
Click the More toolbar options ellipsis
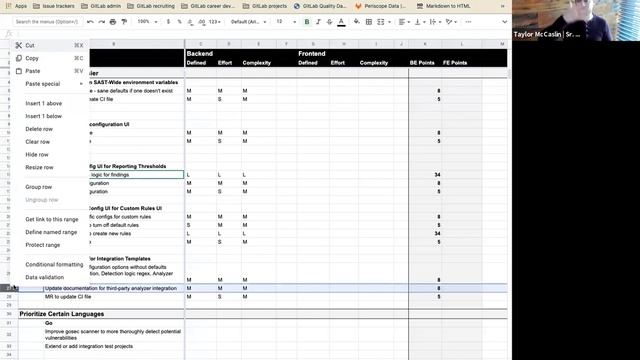468,22
